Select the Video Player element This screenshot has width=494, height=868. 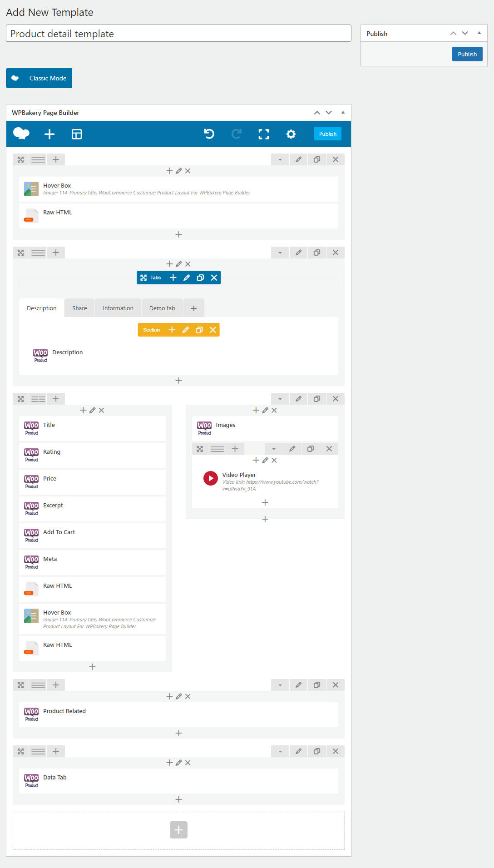[x=265, y=481]
